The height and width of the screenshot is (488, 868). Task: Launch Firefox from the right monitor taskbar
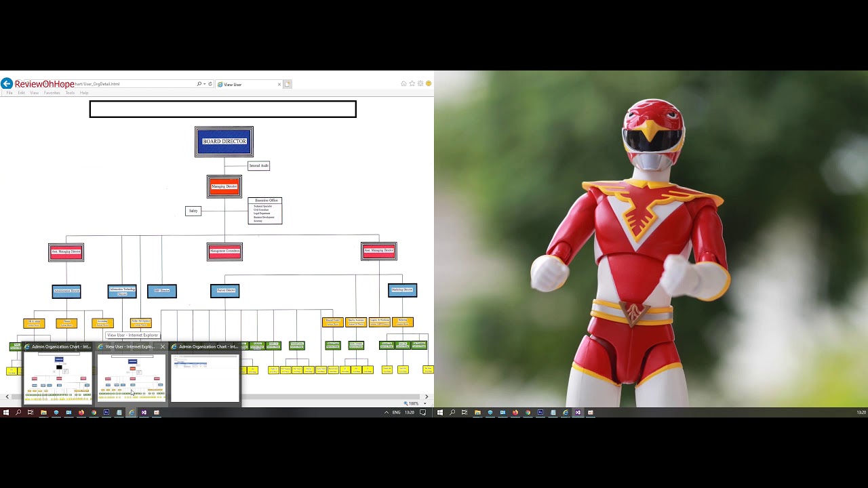tap(515, 412)
